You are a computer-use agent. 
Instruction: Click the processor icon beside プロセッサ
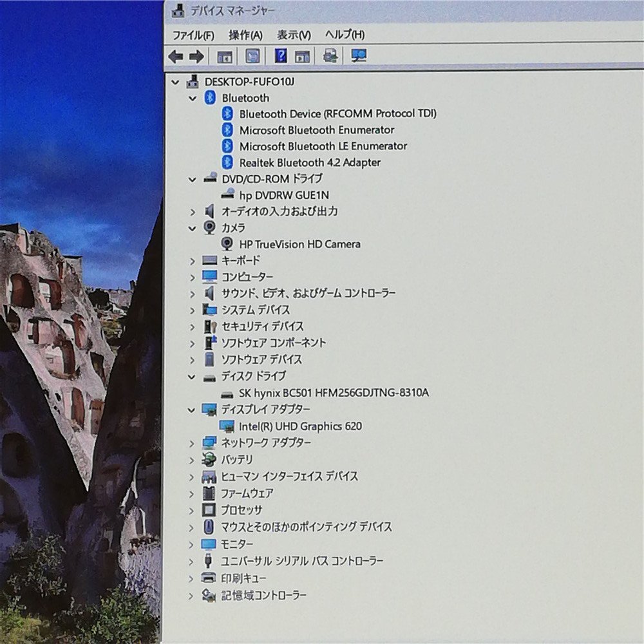pyautogui.click(x=209, y=510)
